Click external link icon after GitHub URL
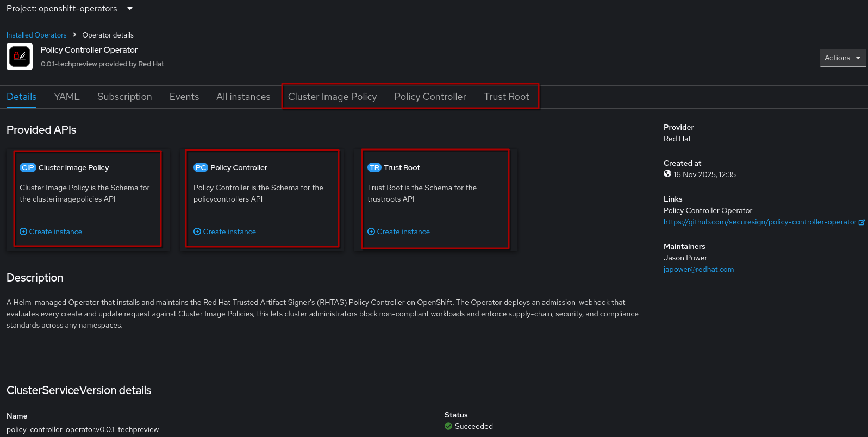Viewport: 868px width, 437px height. (x=861, y=222)
